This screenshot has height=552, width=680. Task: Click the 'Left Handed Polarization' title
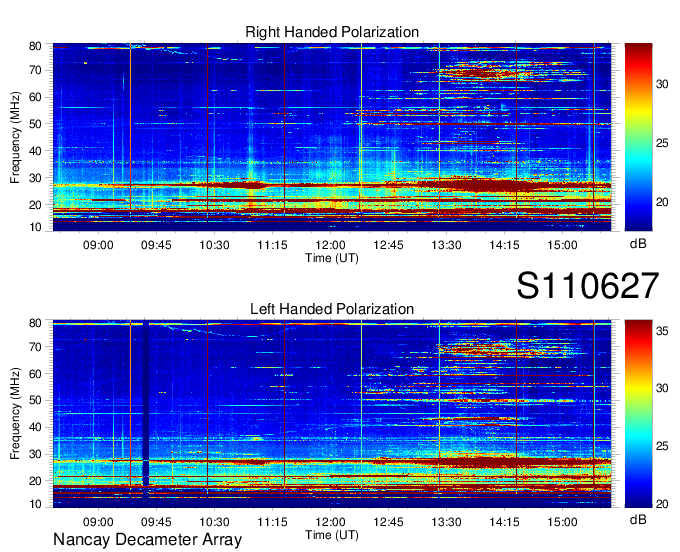tap(332, 309)
